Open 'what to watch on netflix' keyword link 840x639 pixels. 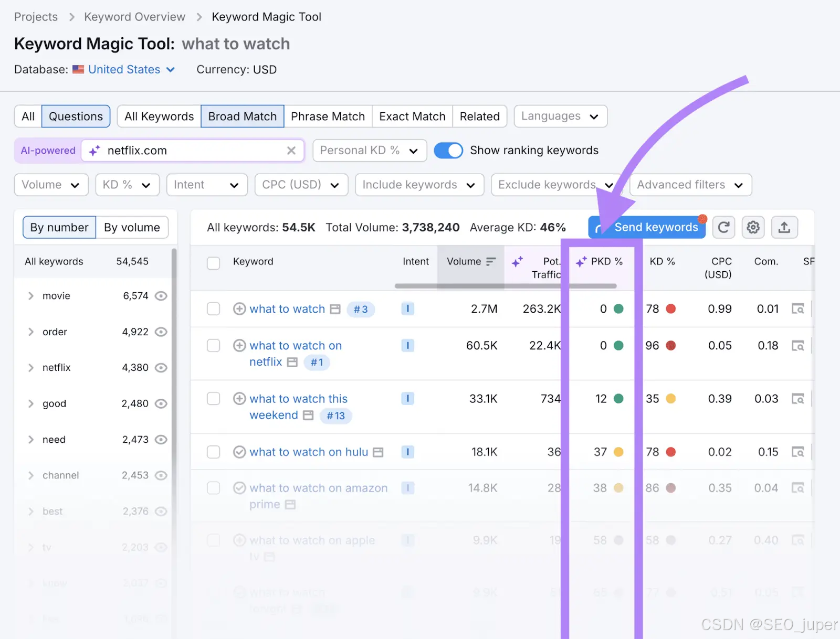296,354
